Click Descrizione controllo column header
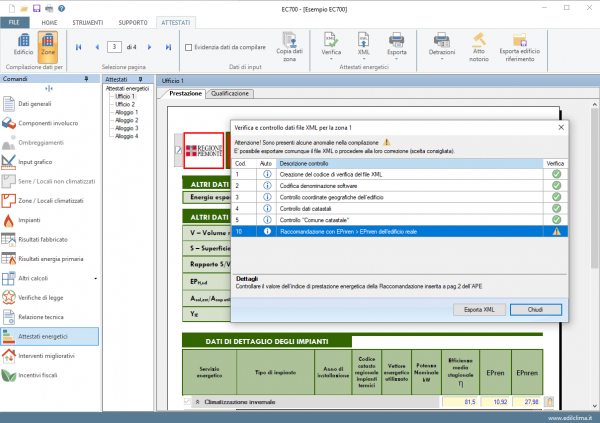 coord(409,163)
